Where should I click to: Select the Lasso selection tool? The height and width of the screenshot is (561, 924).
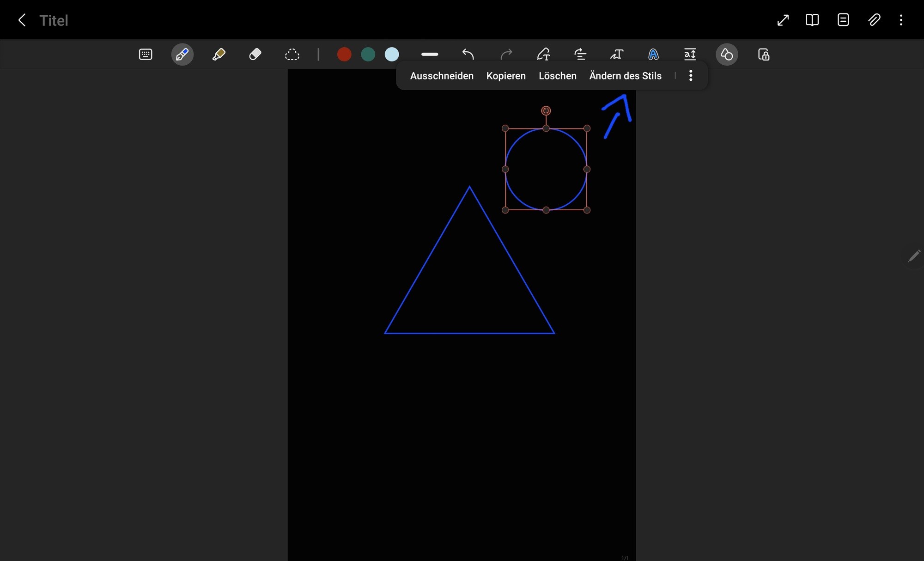[292, 55]
